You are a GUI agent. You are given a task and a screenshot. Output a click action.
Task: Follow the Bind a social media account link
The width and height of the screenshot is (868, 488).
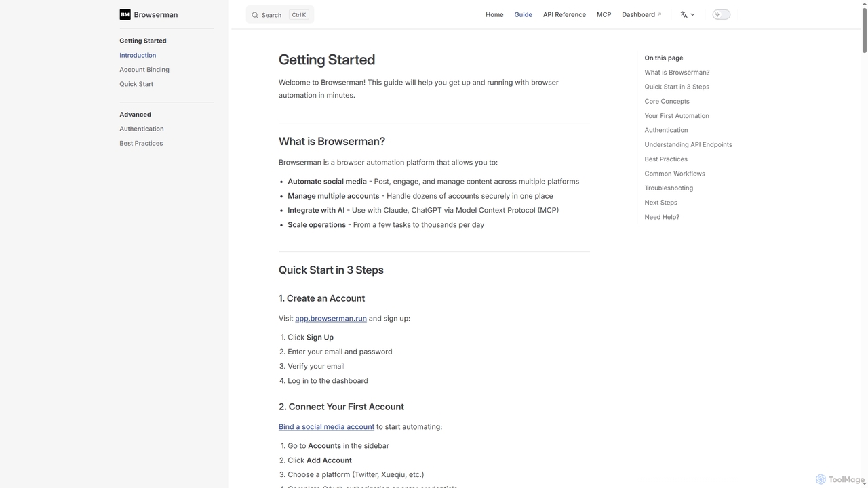[326, 426]
